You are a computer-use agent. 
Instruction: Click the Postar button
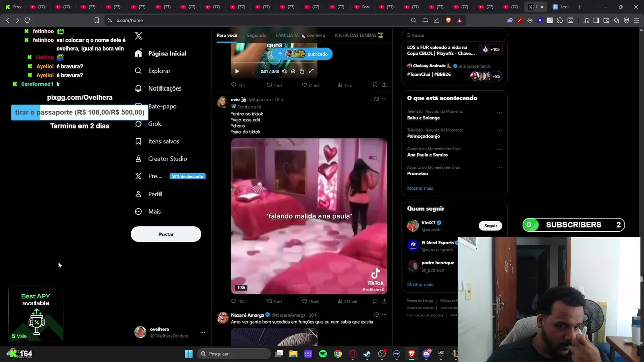click(166, 234)
